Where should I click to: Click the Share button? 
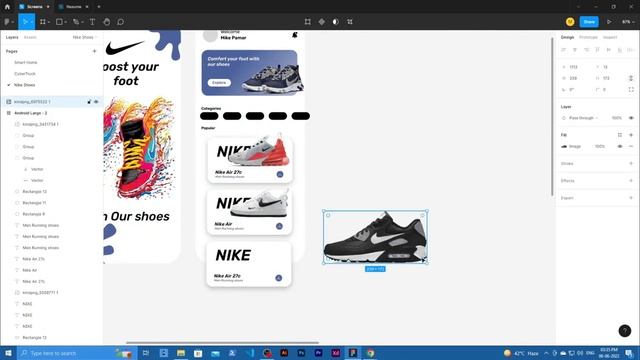click(589, 22)
